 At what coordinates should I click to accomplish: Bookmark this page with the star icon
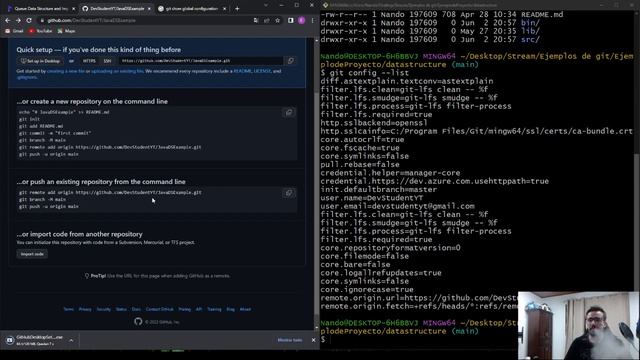click(278, 20)
